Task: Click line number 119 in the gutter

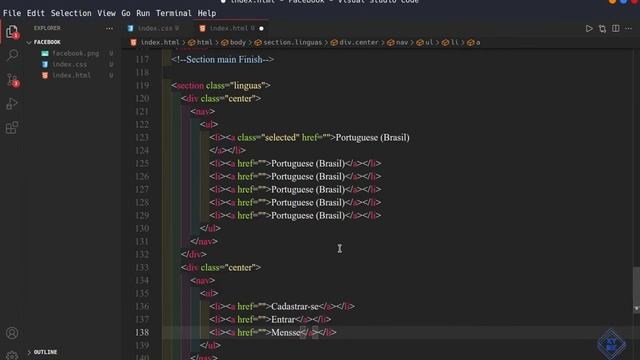Action: click(142, 86)
